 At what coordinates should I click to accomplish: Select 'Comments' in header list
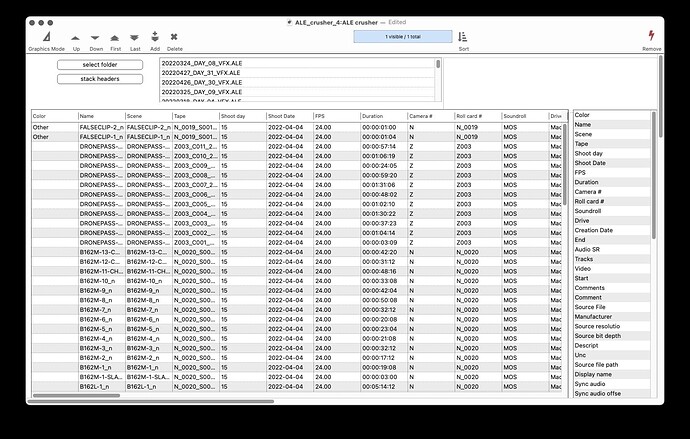pyautogui.click(x=612, y=288)
